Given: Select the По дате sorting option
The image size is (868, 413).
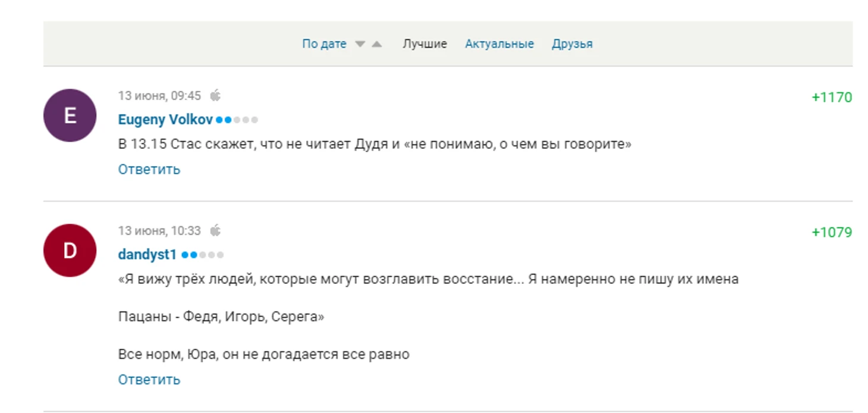Looking at the screenshot, I should point(324,44).
